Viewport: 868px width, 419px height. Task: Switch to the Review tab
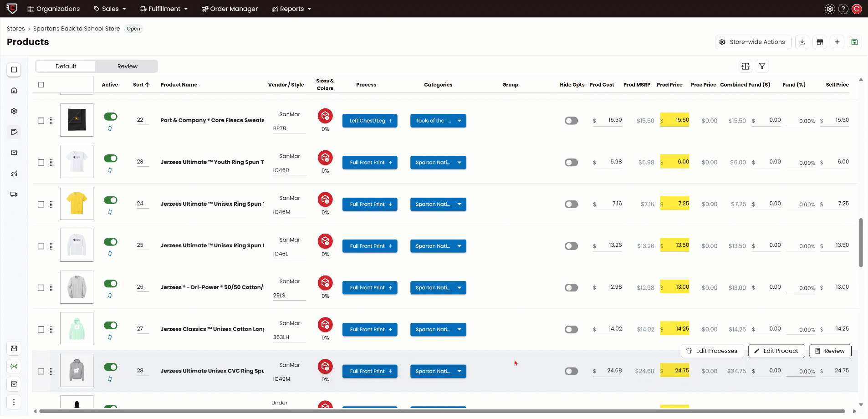[127, 66]
